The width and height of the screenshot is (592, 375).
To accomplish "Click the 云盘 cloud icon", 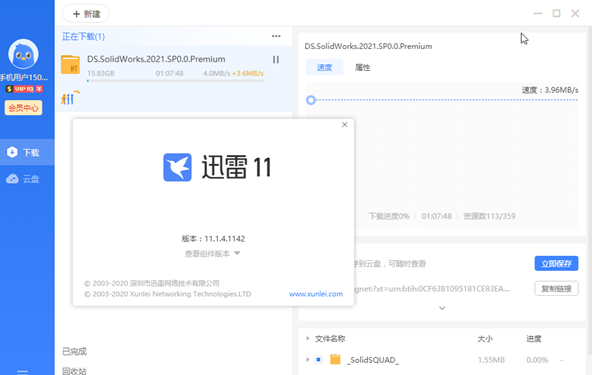I will [12, 179].
